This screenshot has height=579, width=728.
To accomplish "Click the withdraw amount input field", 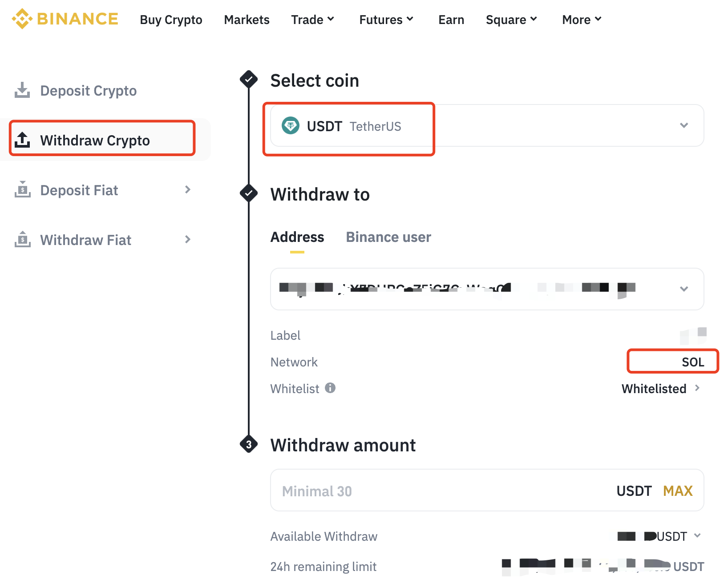I will point(487,490).
